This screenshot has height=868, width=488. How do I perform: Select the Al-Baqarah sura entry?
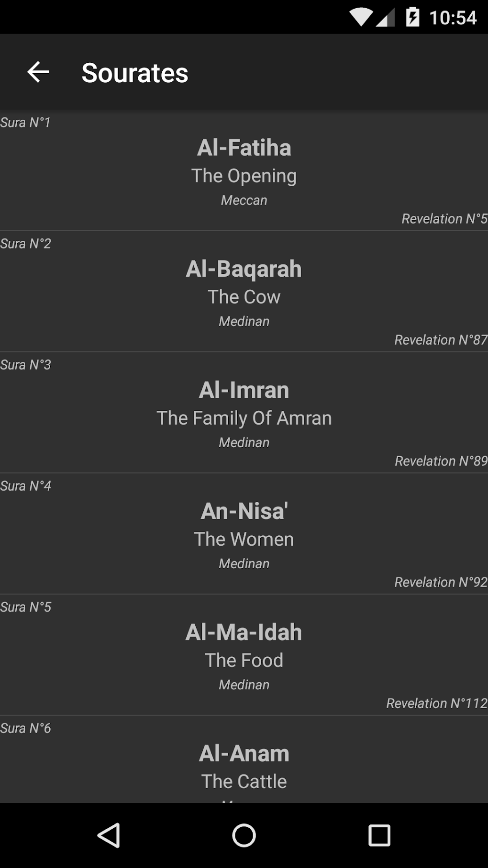[x=244, y=269]
